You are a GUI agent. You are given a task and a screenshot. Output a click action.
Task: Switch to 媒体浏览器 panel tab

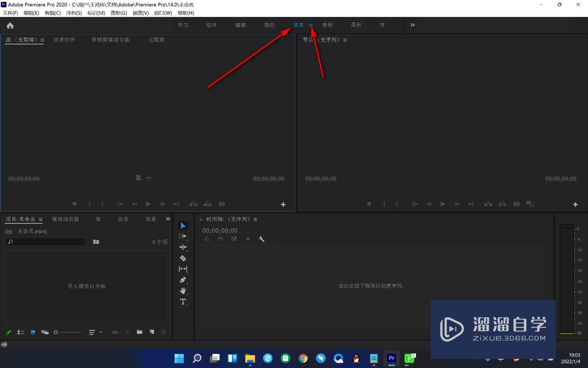[65, 219]
